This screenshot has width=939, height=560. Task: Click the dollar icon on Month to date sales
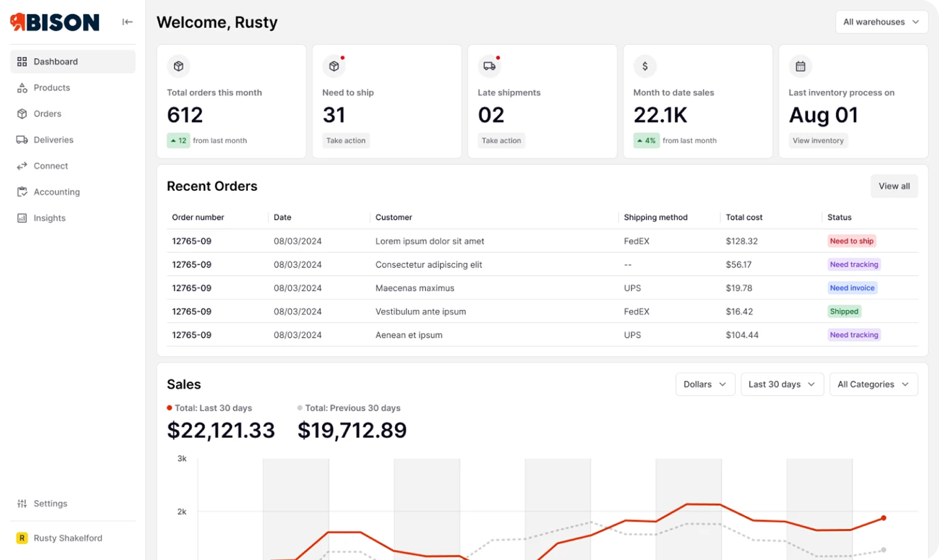[x=645, y=66]
